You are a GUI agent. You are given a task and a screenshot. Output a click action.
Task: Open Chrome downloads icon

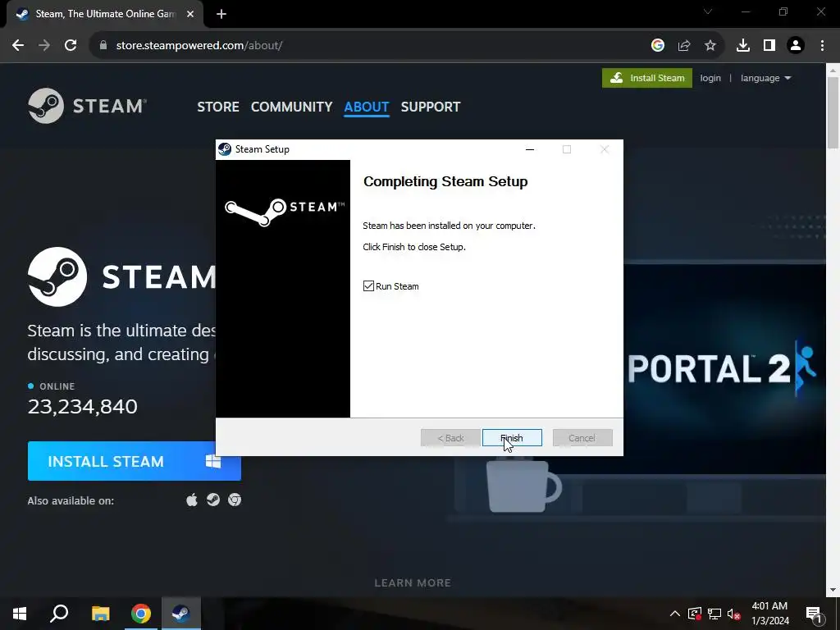(743, 46)
